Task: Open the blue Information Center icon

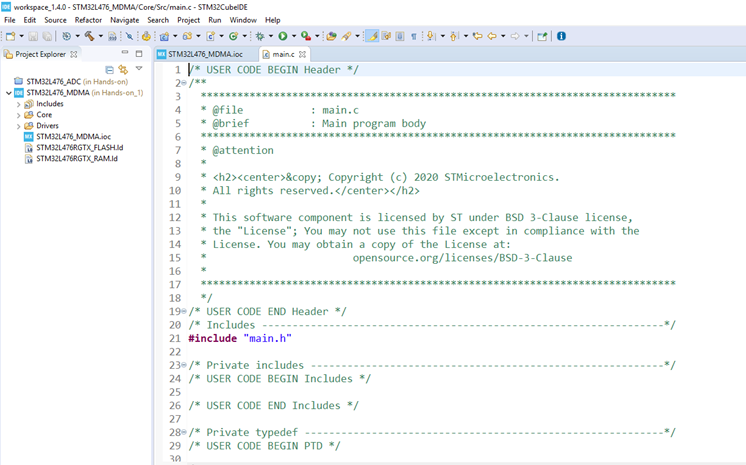Action: point(561,36)
